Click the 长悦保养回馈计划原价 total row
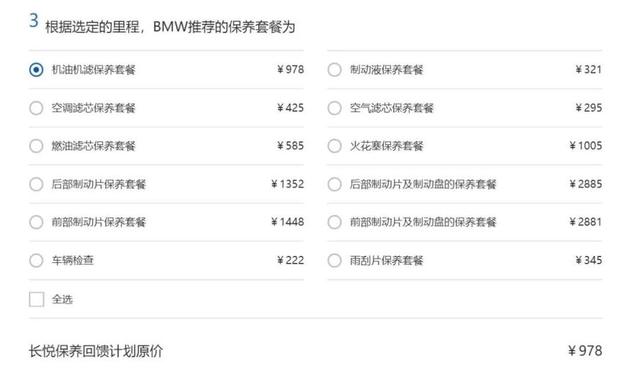Screen dimensions: 640x369 coord(316,351)
